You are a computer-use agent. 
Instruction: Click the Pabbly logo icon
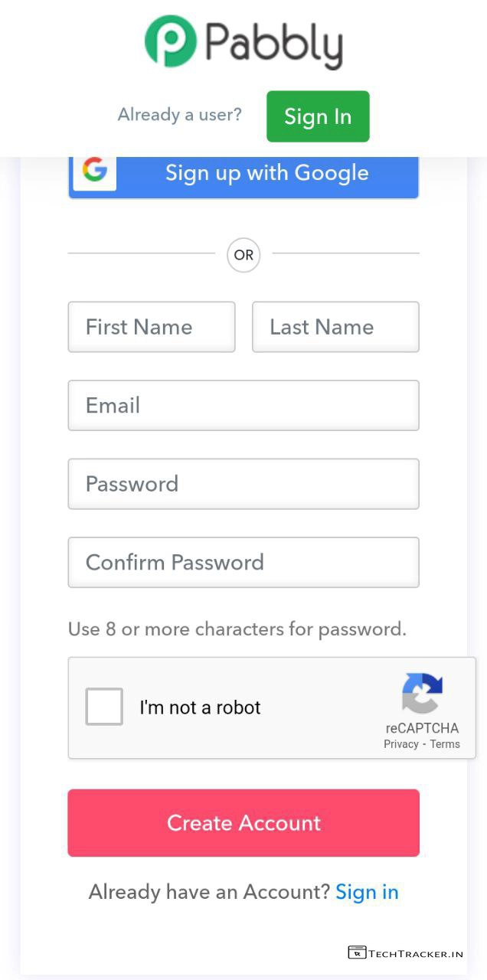click(170, 41)
